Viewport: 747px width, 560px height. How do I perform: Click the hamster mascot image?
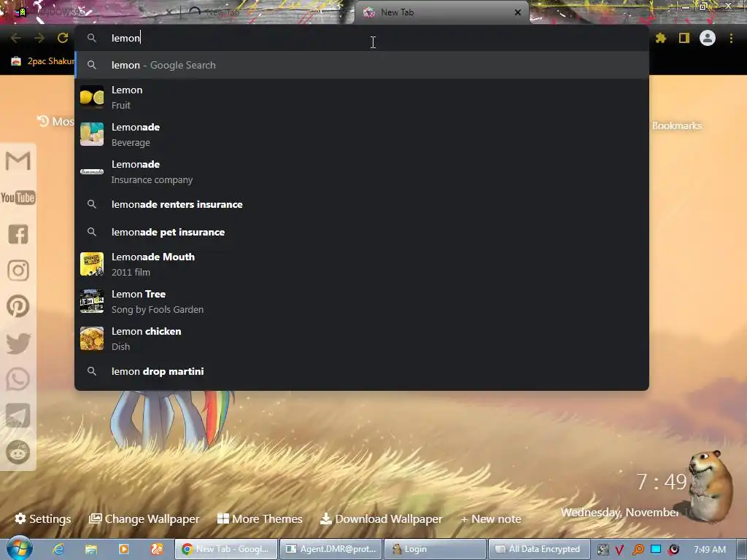coord(710,486)
